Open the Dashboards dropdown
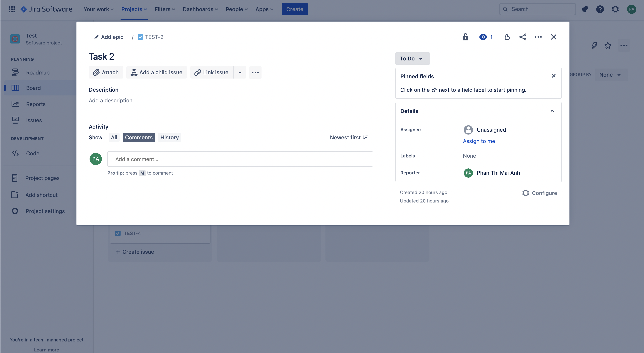Screen dimensions: 644x353 click(200, 9)
